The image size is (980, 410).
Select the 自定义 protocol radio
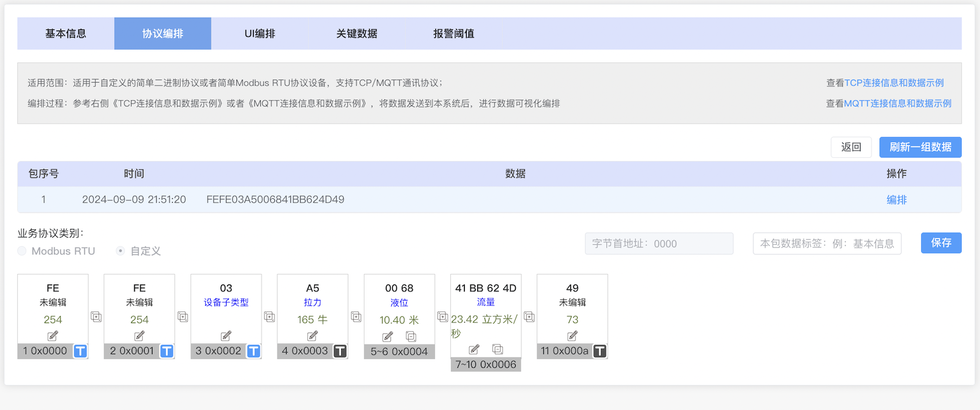click(x=121, y=251)
